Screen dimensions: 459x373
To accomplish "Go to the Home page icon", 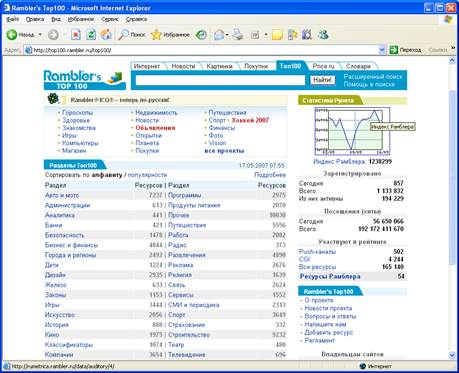I will click(x=106, y=34).
